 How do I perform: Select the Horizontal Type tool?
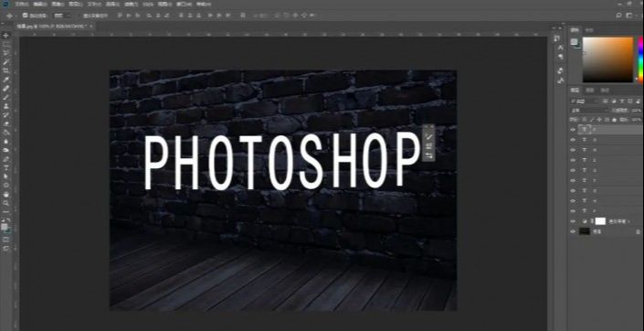[5, 167]
